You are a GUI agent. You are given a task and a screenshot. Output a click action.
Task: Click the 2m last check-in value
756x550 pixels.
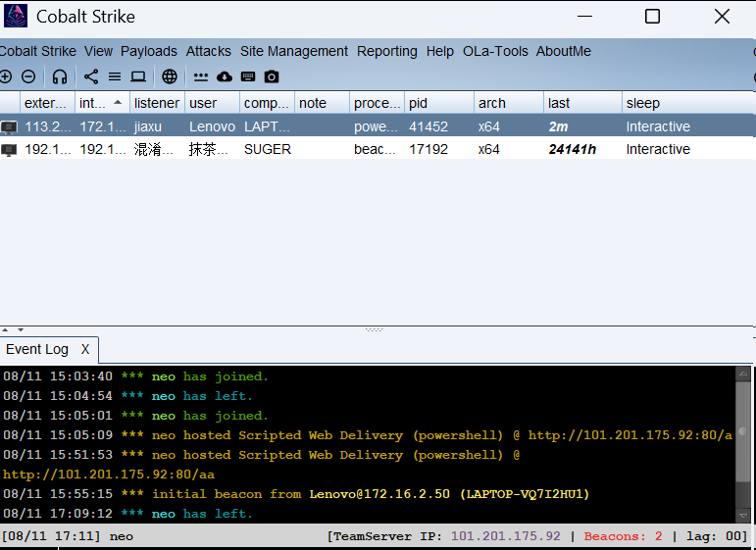pos(558,126)
